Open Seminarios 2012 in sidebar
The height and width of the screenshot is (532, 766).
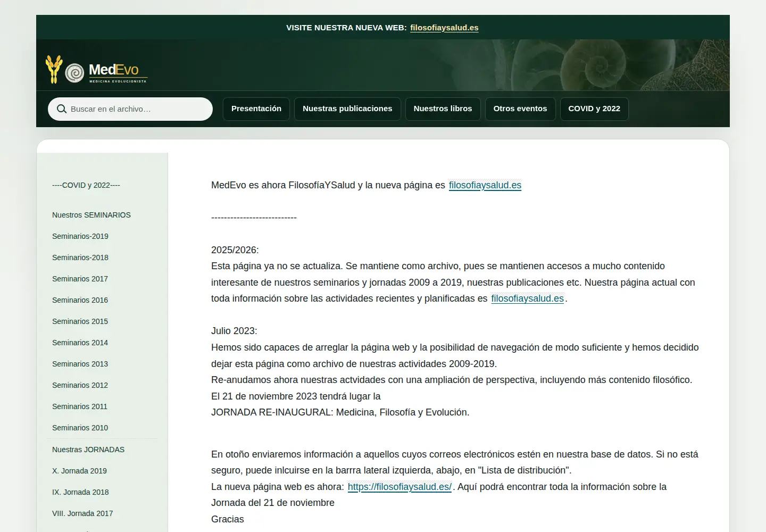tap(80, 385)
